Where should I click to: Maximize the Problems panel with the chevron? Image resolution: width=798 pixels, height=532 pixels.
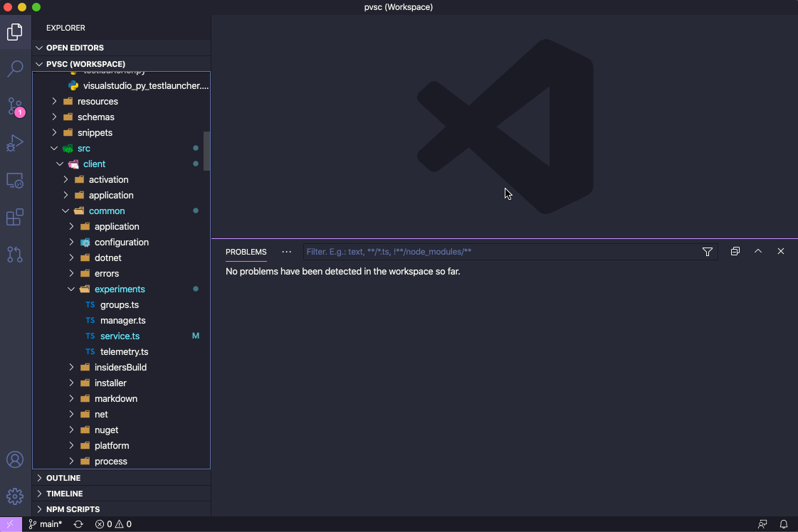pyautogui.click(x=757, y=251)
